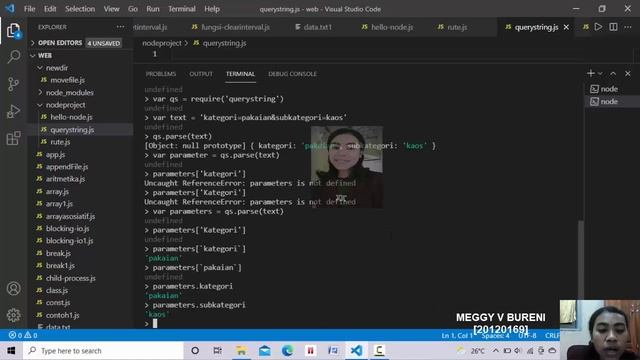Open Task View on taskbar
This screenshot has height=360, width=640.
click(x=218, y=351)
